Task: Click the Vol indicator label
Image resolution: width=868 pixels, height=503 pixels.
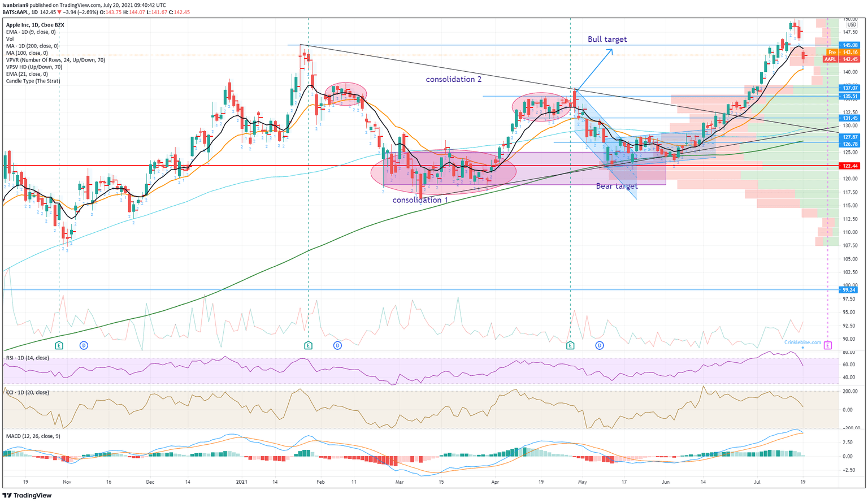Action: click(x=10, y=39)
